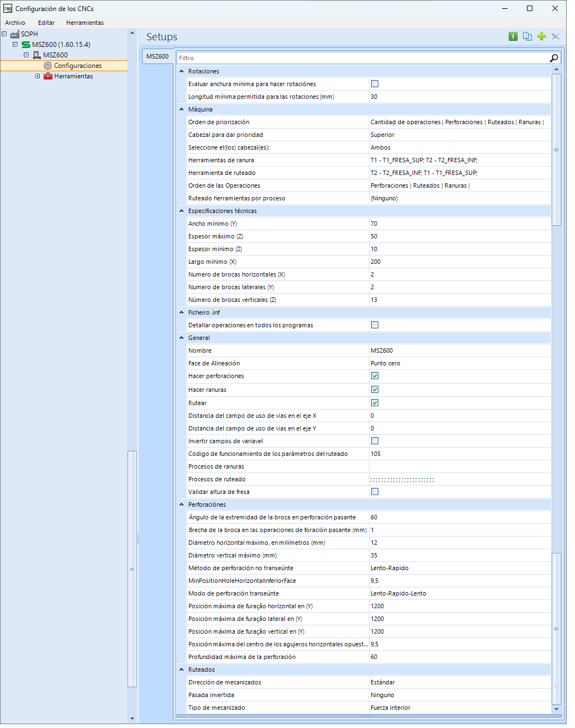Uncheck Hacer ranuras checkbox

click(374, 390)
